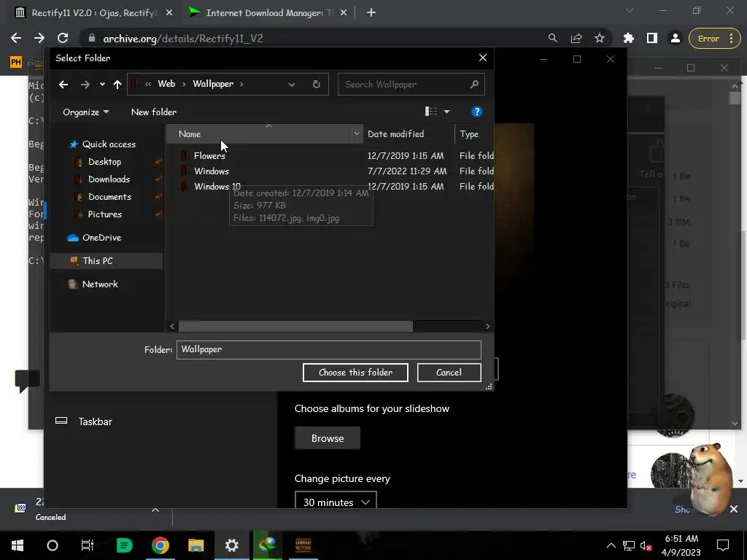This screenshot has width=747, height=560.
Task: Click Web in the address breadcrumb
Action: tap(166, 84)
